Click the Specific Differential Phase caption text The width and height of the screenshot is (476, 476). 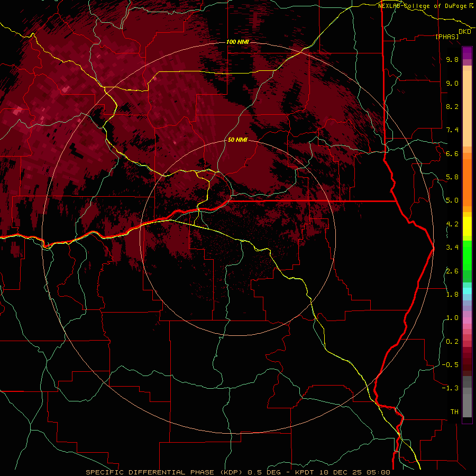pos(237,472)
